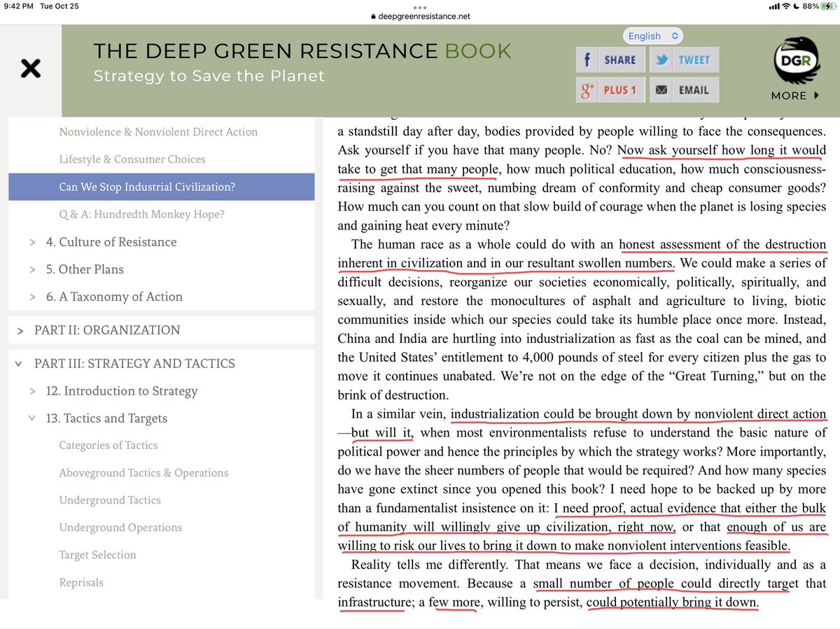
Task: Click the DGR round logo
Action: pos(795,61)
